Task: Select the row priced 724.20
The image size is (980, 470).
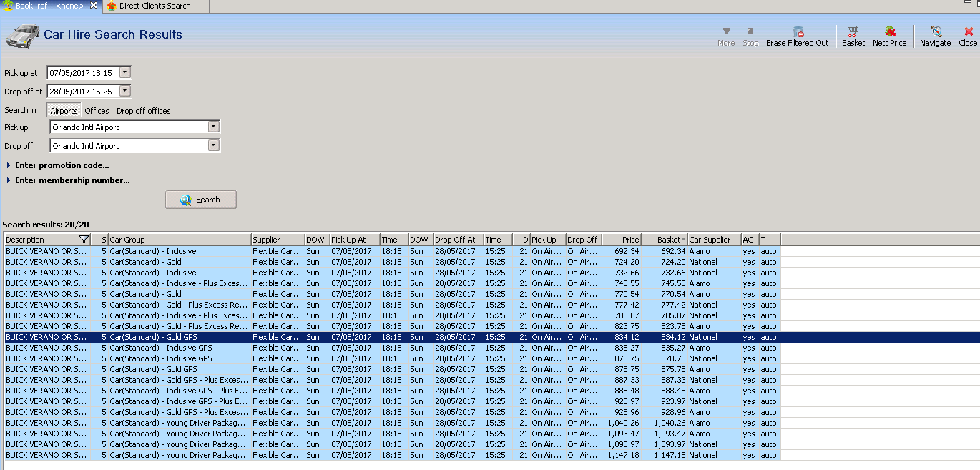Action: [x=392, y=262]
